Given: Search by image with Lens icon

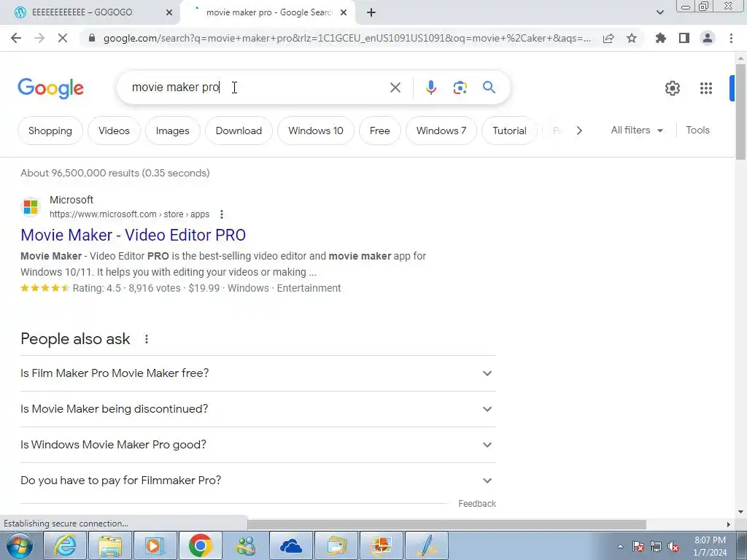Looking at the screenshot, I should click(460, 87).
